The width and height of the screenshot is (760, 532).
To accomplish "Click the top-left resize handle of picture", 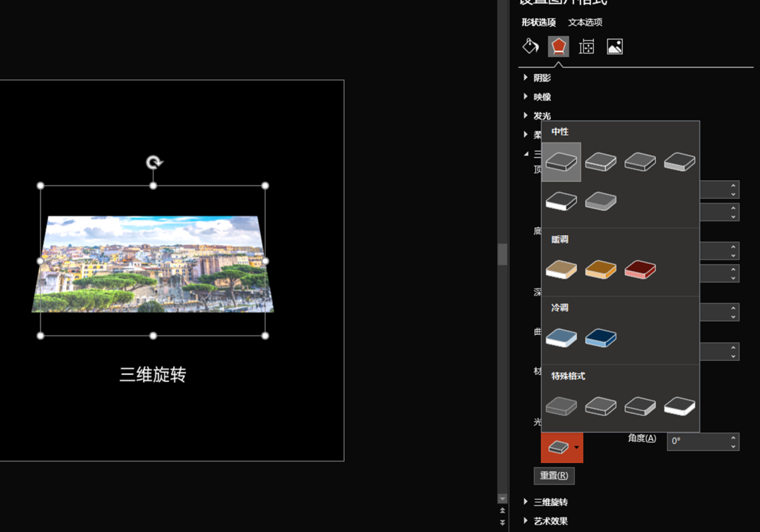I will 41,186.
